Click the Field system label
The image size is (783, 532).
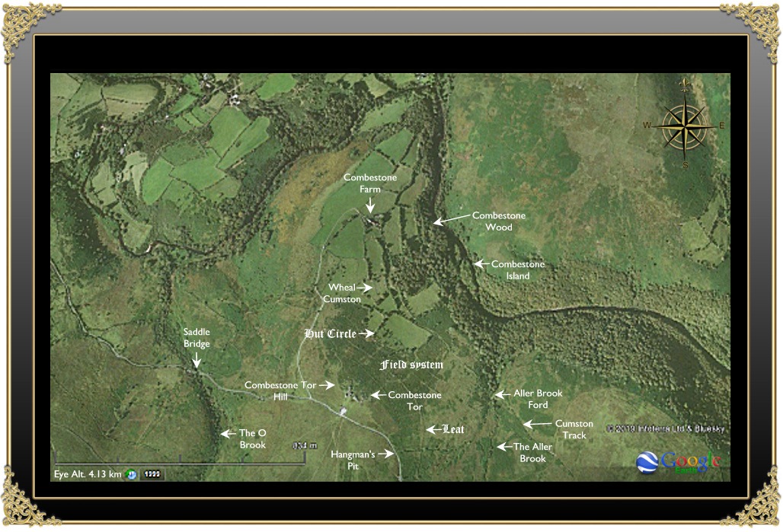[x=411, y=365]
